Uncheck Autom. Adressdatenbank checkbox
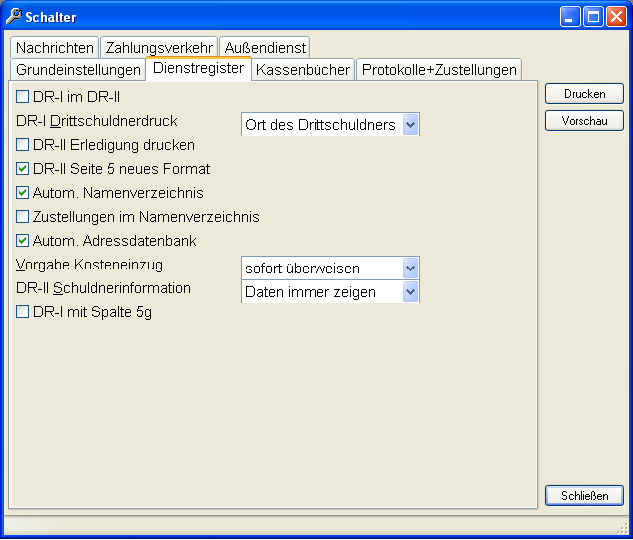This screenshot has height=540, width=633. pyautogui.click(x=22, y=241)
